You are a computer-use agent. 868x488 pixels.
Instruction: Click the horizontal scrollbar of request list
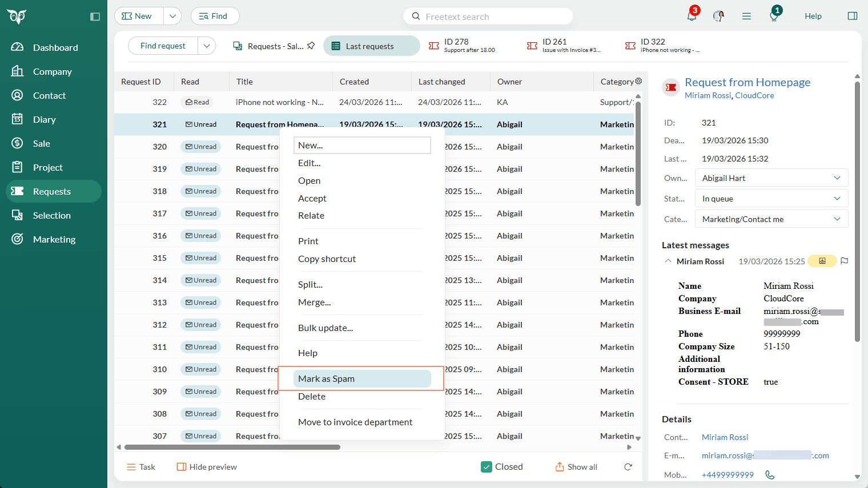click(232, 447)
